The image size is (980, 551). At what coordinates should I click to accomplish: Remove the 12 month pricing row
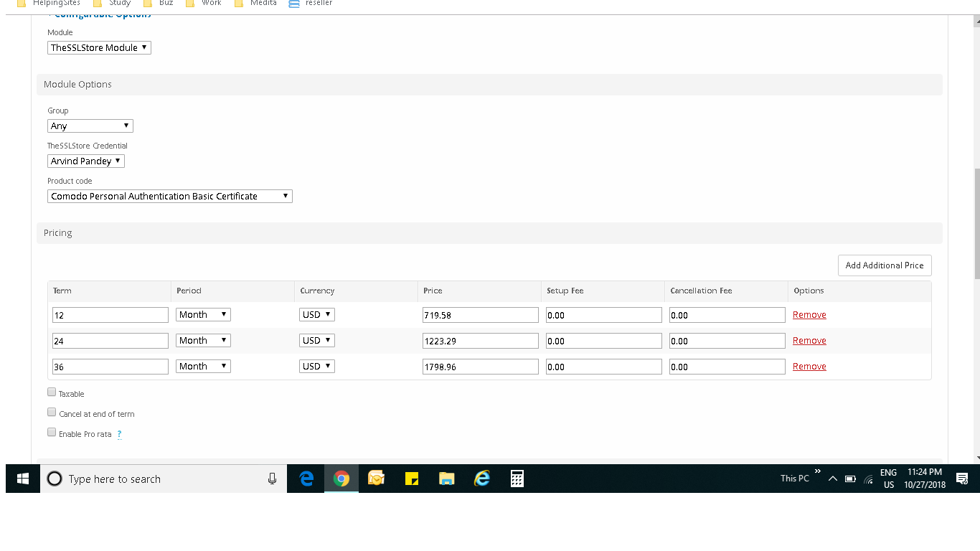click(809, 315)
